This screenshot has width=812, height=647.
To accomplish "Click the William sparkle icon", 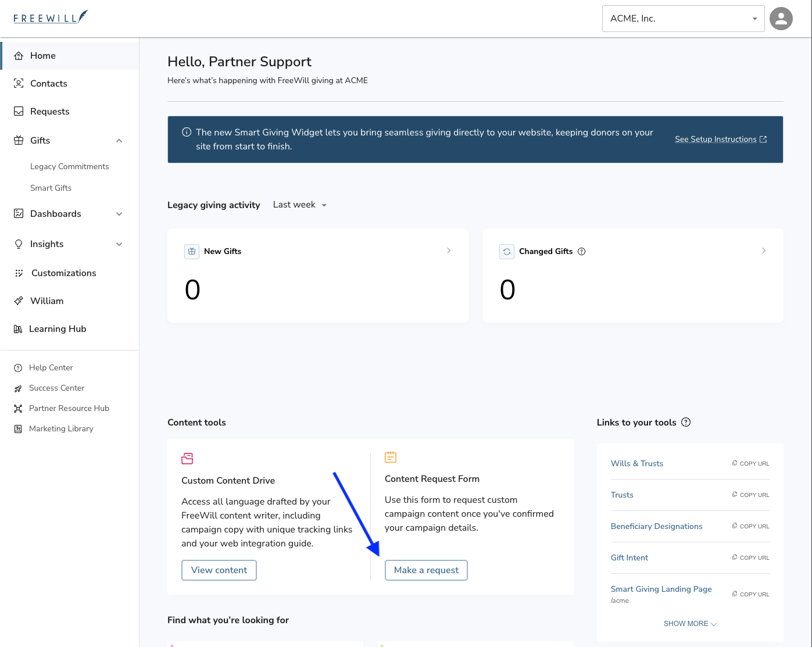I will coord(19,301).
